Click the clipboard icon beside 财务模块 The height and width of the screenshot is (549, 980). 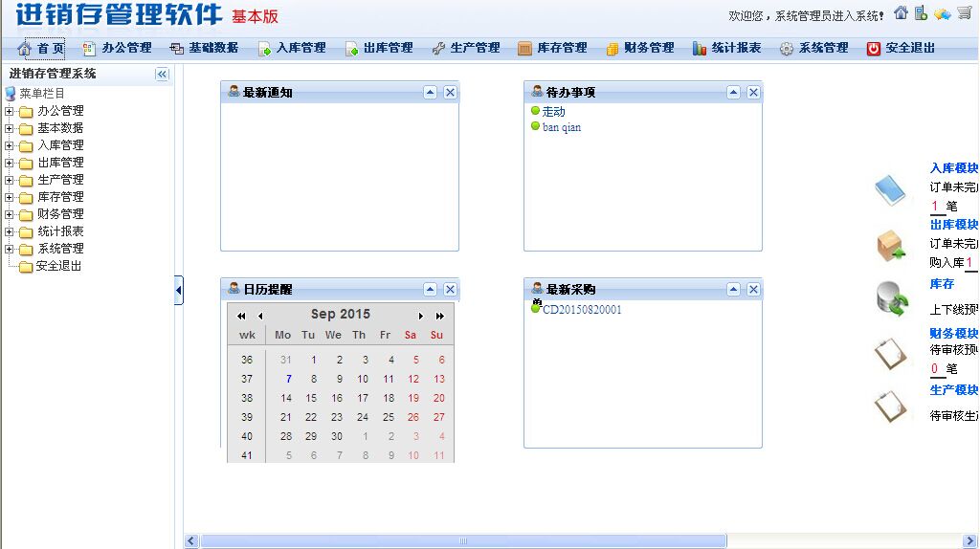889,353
